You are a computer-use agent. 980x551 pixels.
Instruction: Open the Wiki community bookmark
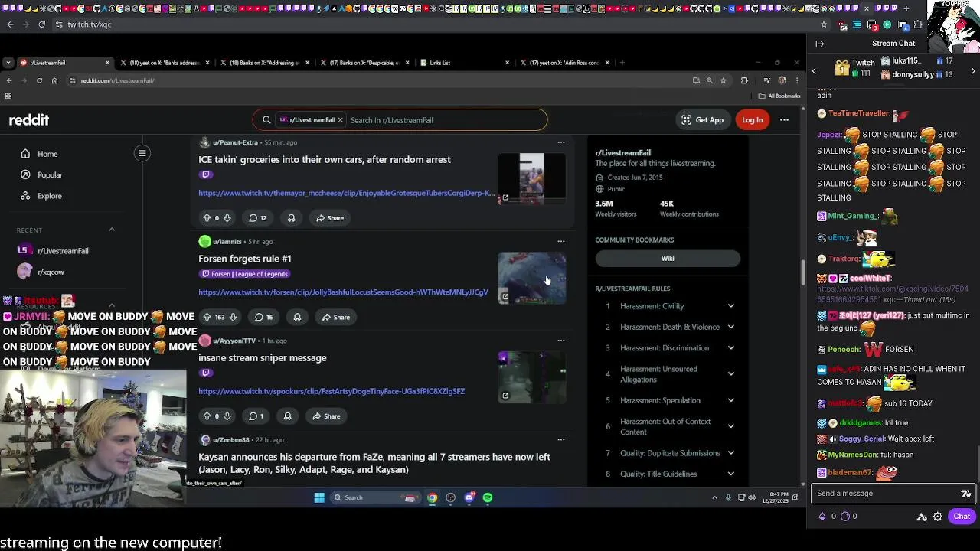pyautogui.click(x=668, y=259)
